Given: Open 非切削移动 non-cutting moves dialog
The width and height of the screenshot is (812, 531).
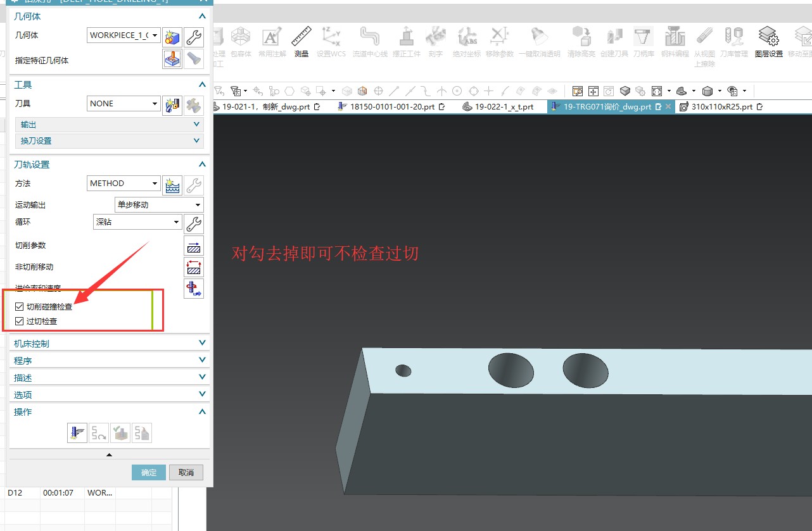Looking at the screenshot, I should coord(194,267).
